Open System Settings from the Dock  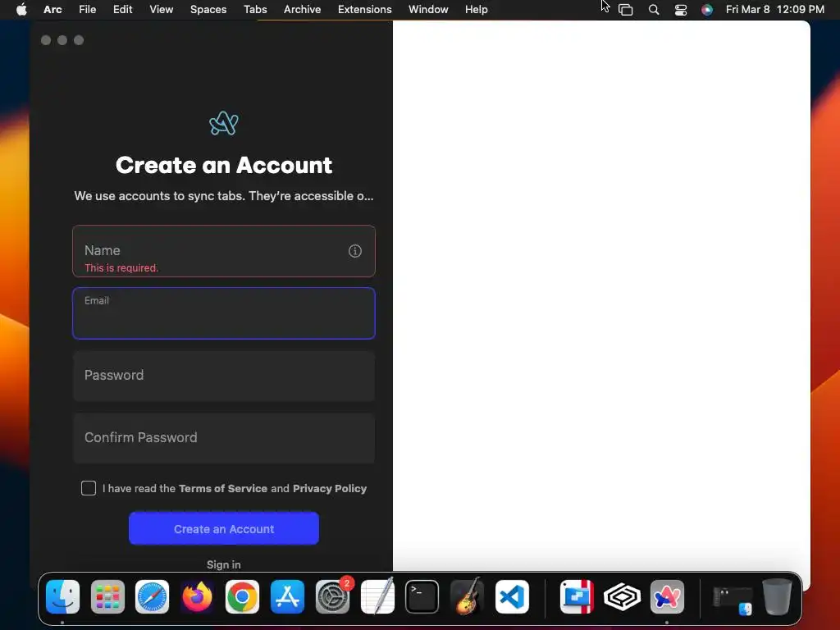[x=332, y=597]
